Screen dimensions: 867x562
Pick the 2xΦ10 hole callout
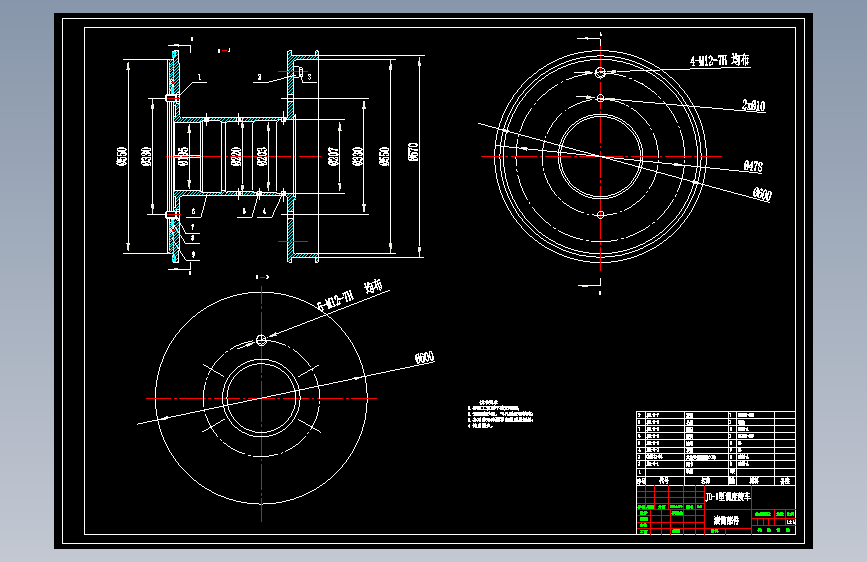pos(754,105)
